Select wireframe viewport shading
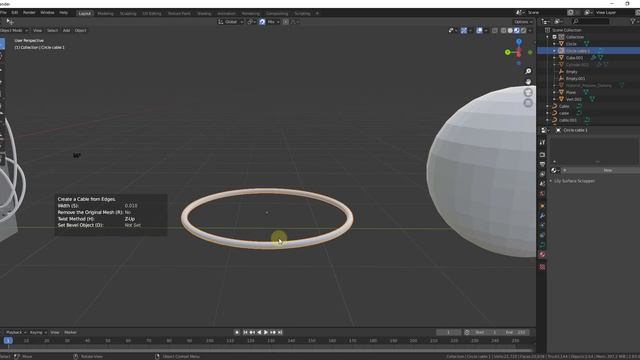The width and height of the screenshot is (640, 360). pos(504,31)
